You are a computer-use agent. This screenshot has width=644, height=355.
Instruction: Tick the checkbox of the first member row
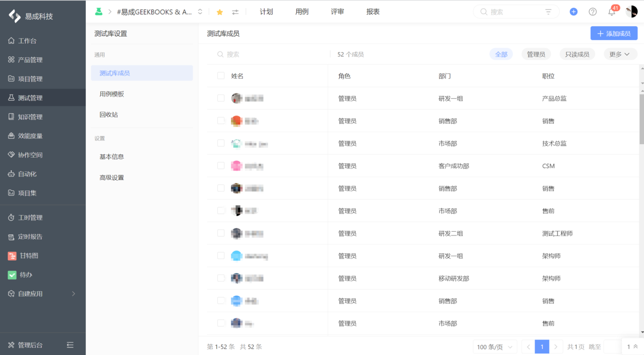[221, 98]
